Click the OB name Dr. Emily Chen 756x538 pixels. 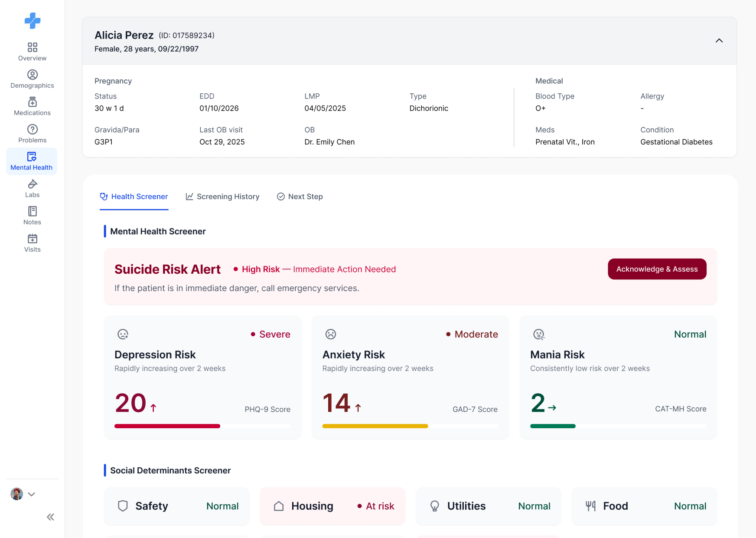coord(329,142)
